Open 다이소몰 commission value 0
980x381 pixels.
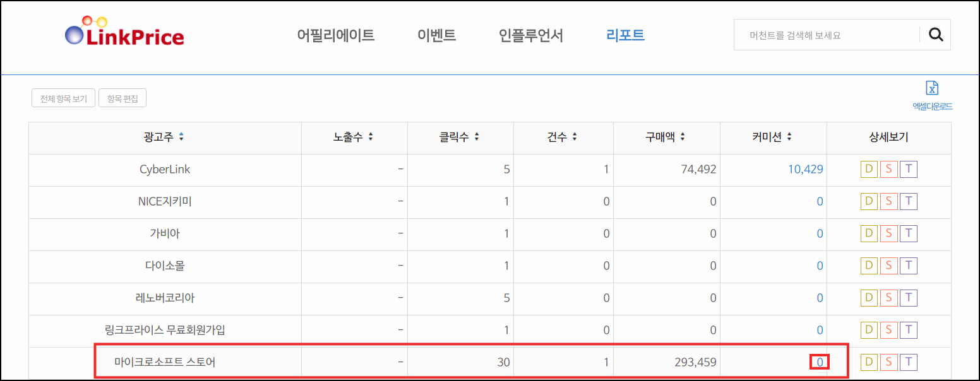820,266
